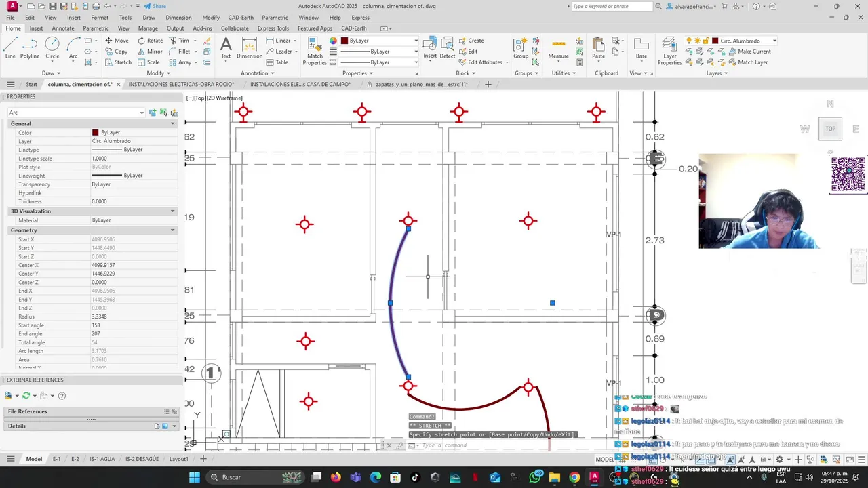Activate the Mirror command
Screen dimensions: 868x488
point(150,52)
